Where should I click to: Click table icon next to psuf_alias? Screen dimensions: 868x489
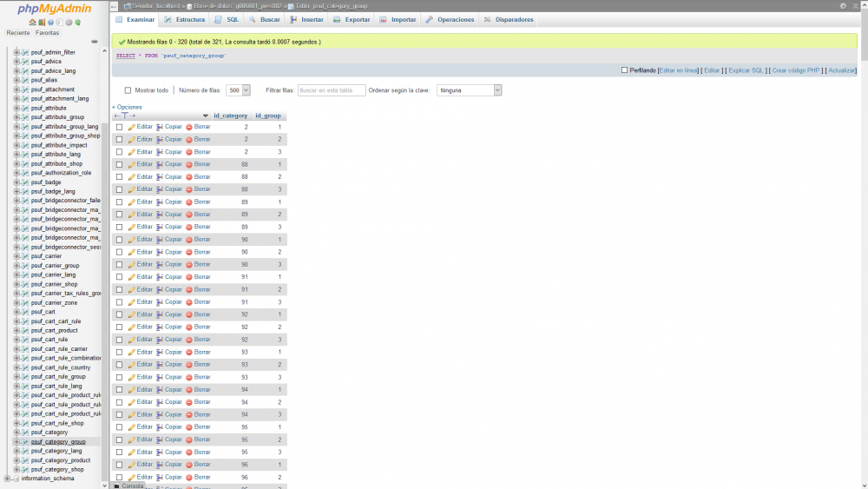point(25,80)
